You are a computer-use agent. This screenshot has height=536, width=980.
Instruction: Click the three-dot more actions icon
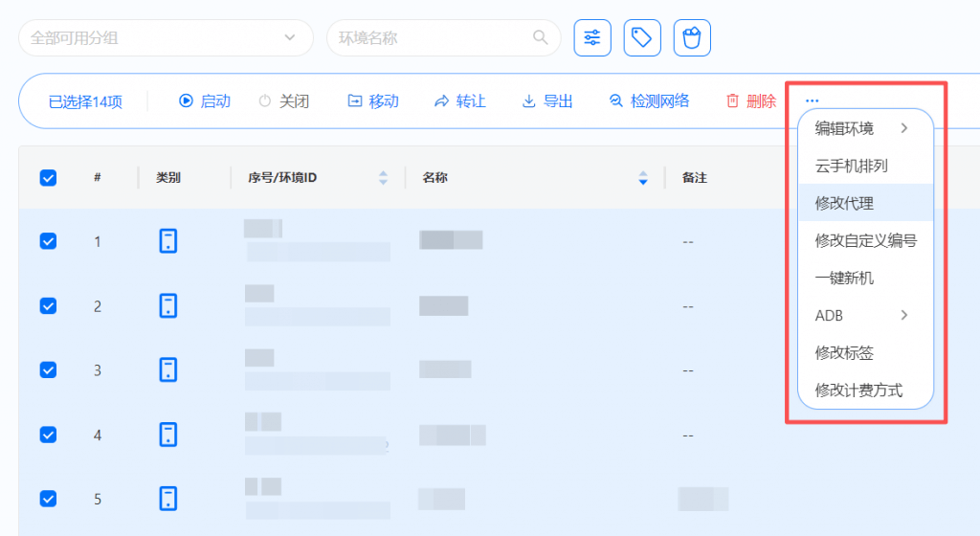[x=812, y=100]
